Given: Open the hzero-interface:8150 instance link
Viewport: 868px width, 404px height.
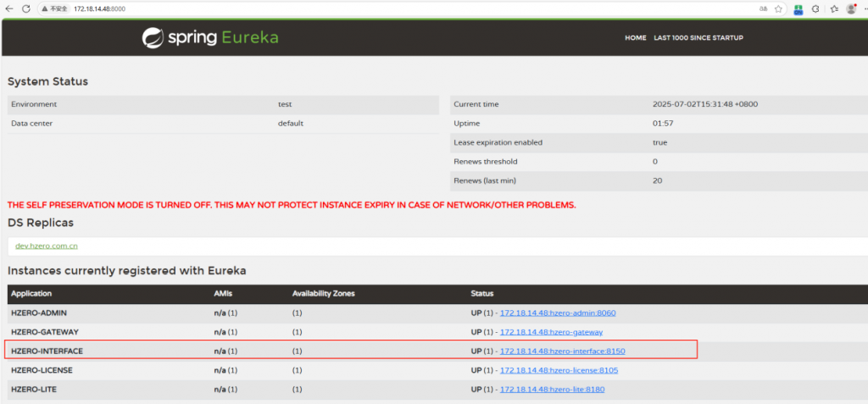Looking at the screenshot, I should coord(562,351).
